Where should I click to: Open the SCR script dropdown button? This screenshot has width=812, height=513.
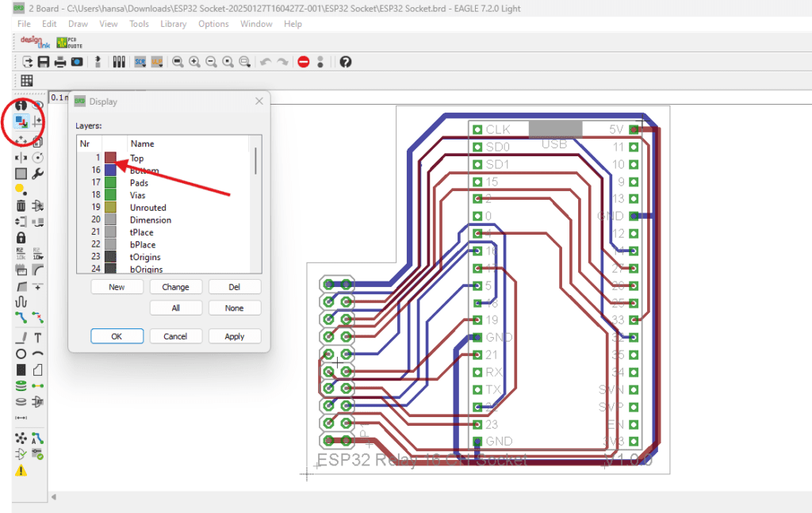pos(140,62)
